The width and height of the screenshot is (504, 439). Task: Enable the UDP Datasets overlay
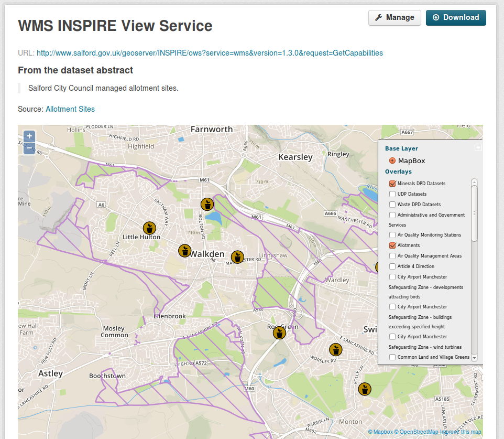[392, 194]
